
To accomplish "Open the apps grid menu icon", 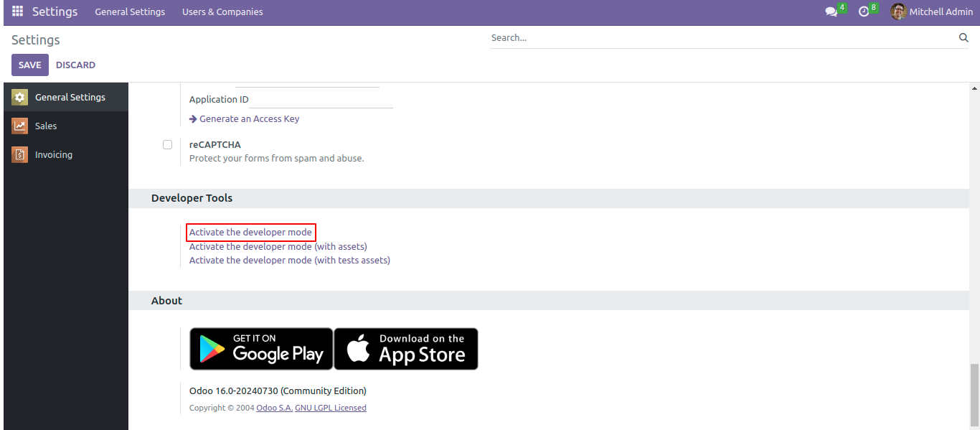I will click(x=17, y=11).
